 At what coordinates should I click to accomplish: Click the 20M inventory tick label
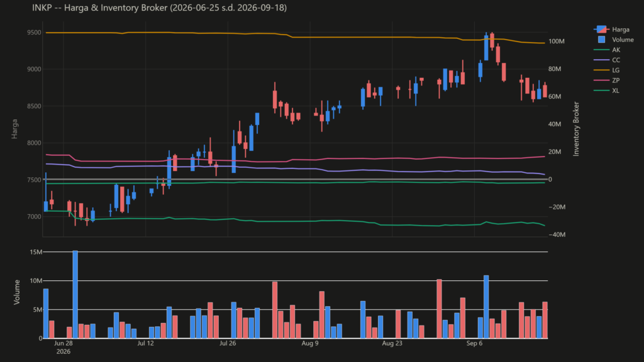click(x=555, y=152)
